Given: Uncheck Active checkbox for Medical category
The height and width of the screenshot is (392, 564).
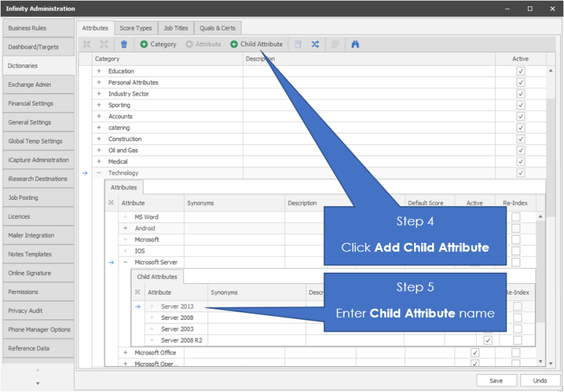Looking at the screenshot, I should coord(520,162).
